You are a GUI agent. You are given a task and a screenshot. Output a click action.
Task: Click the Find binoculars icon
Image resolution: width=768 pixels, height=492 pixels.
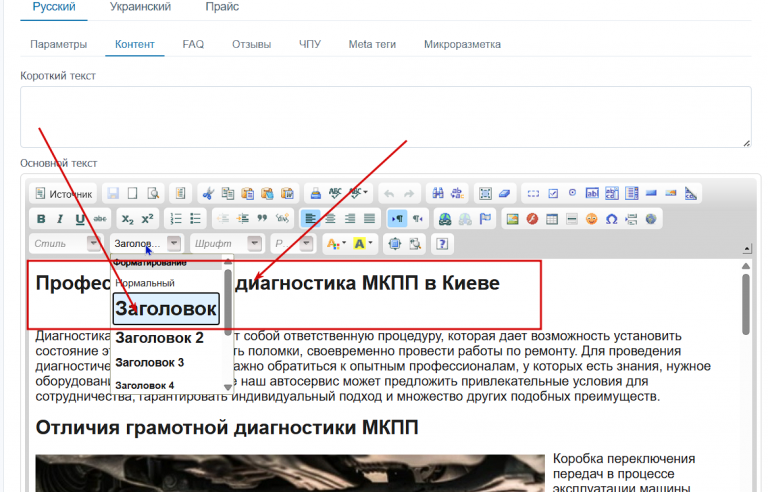click(x=438, y=194)
